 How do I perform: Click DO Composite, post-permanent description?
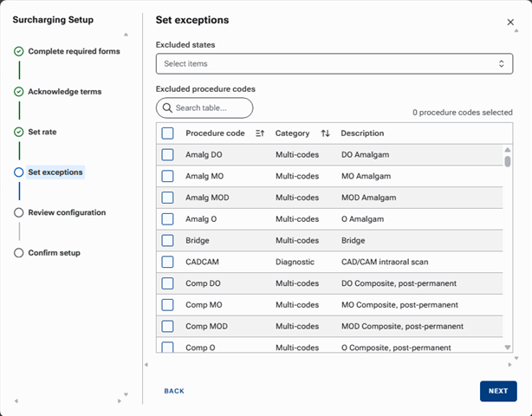(x=399, y=283)
